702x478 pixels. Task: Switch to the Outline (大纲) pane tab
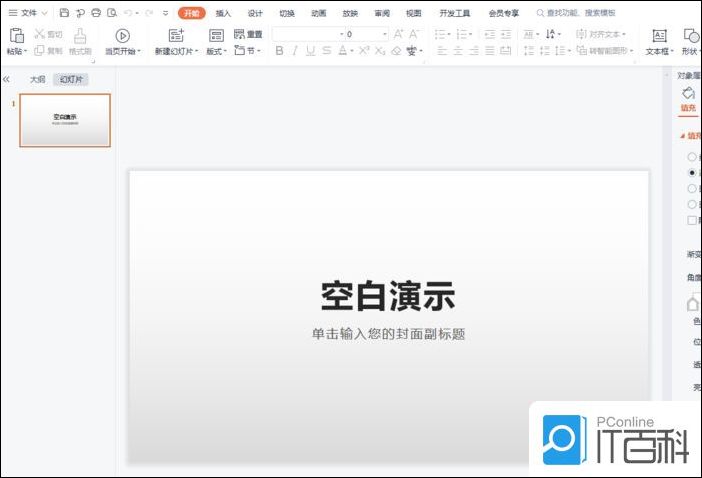(37, 79)
